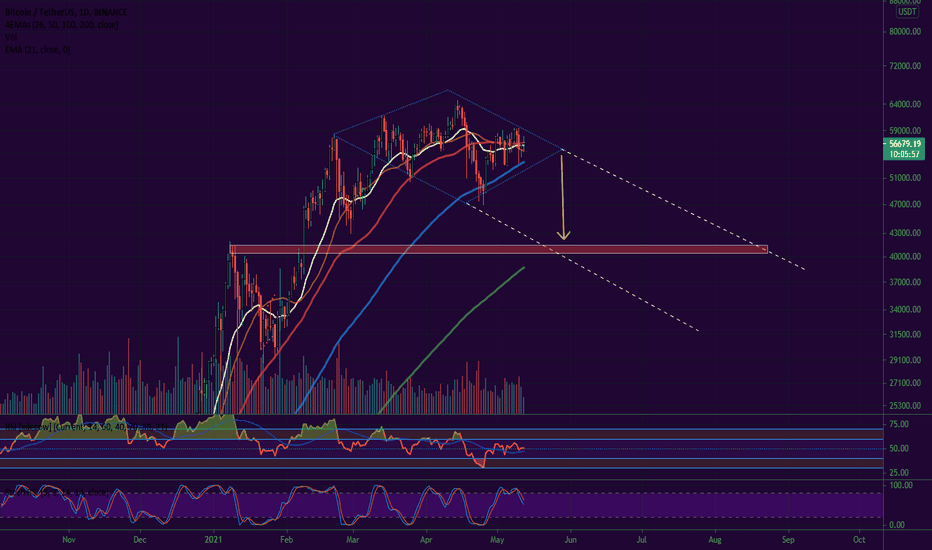Click the 59000.00 price axis label

905,130
